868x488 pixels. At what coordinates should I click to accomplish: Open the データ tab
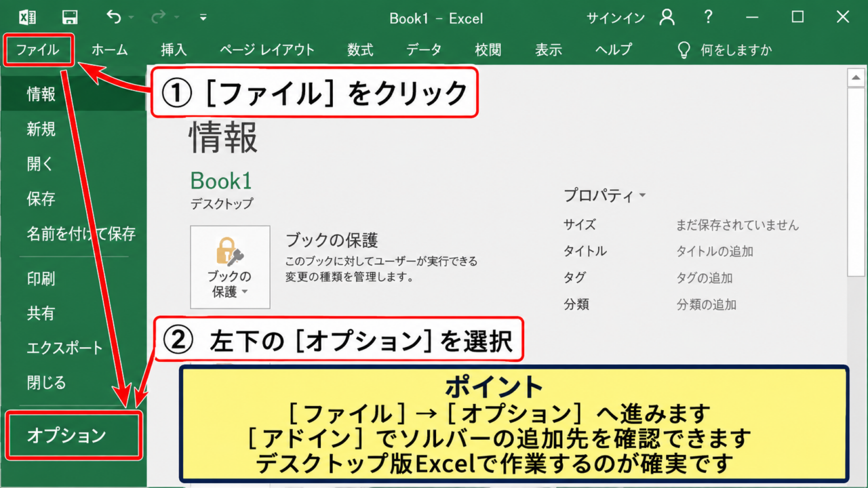(x=424, y=49)
